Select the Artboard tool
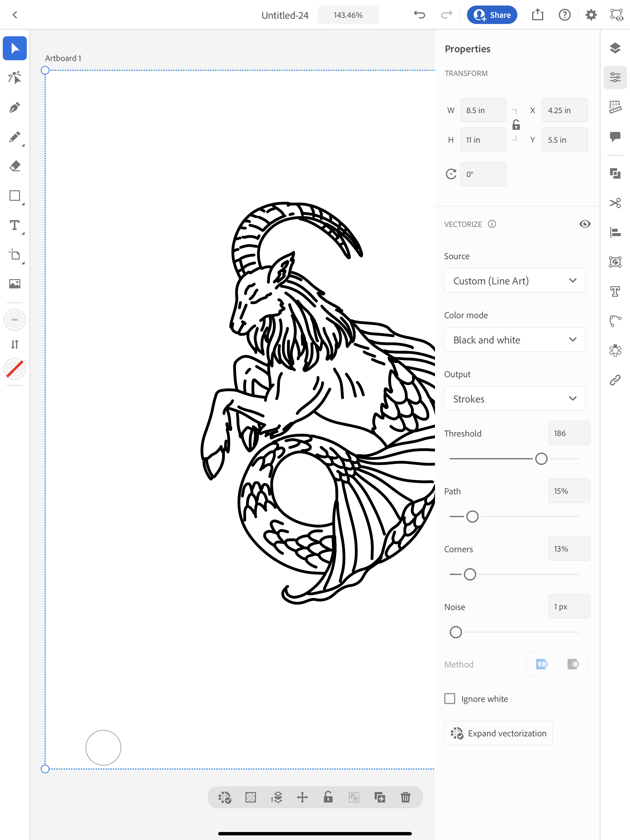 [15, 255]
